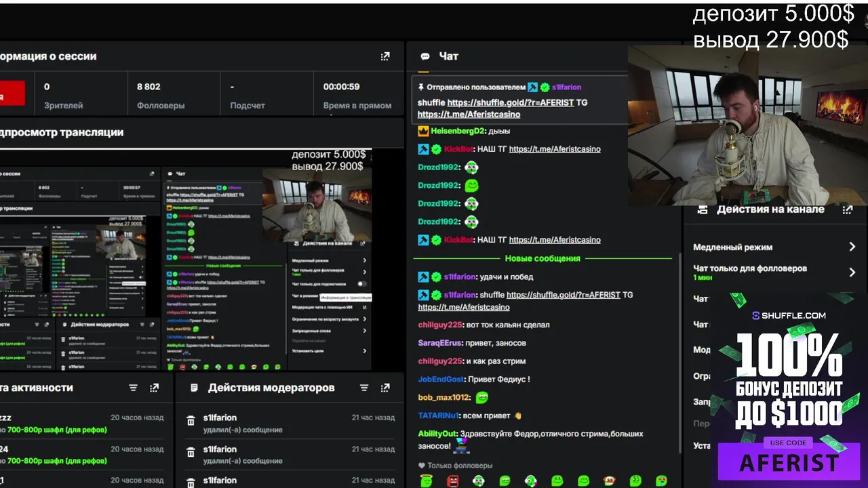The height and width of the screenshot is (488, 868).
Task: Click the verified badge in 'удачи и побед' message
Action: click(436, 277)
